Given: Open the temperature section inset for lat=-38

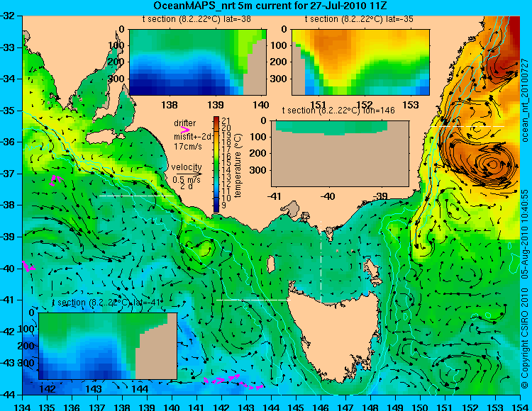Looking at the screenshot, I should tap(198, 62).
